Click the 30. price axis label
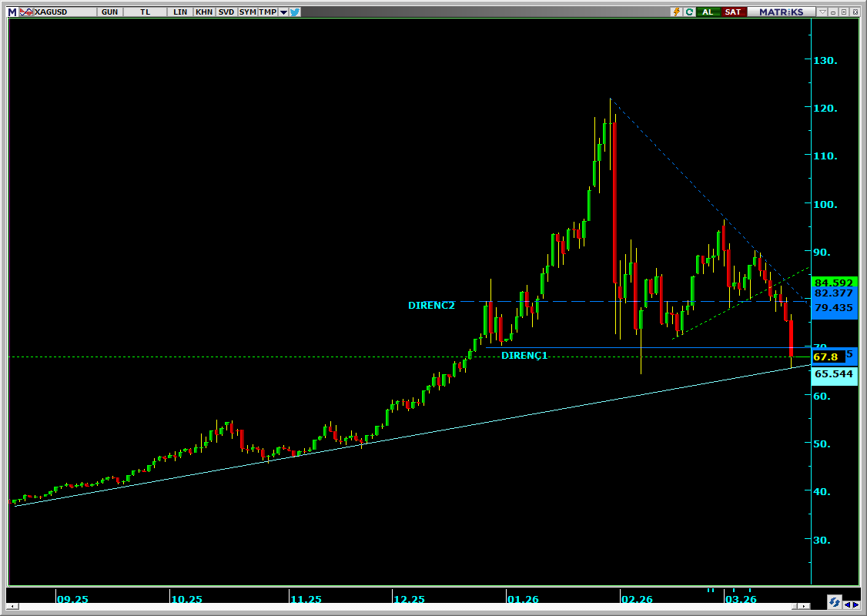The image size is (867, 616). pyautogui.click(x=822, y=541)
